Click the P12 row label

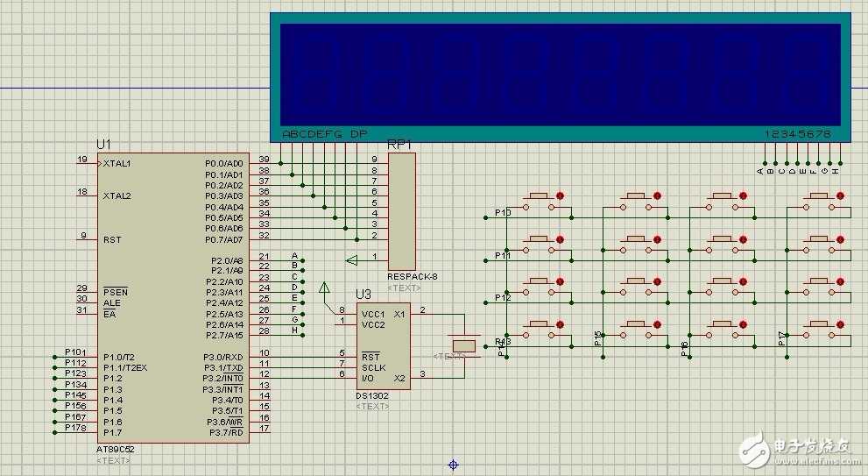click(504, 298)
